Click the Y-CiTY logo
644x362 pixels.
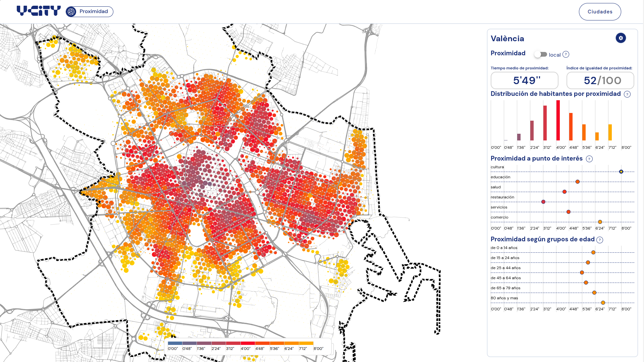pyautogui.click(x=39, y=11)
